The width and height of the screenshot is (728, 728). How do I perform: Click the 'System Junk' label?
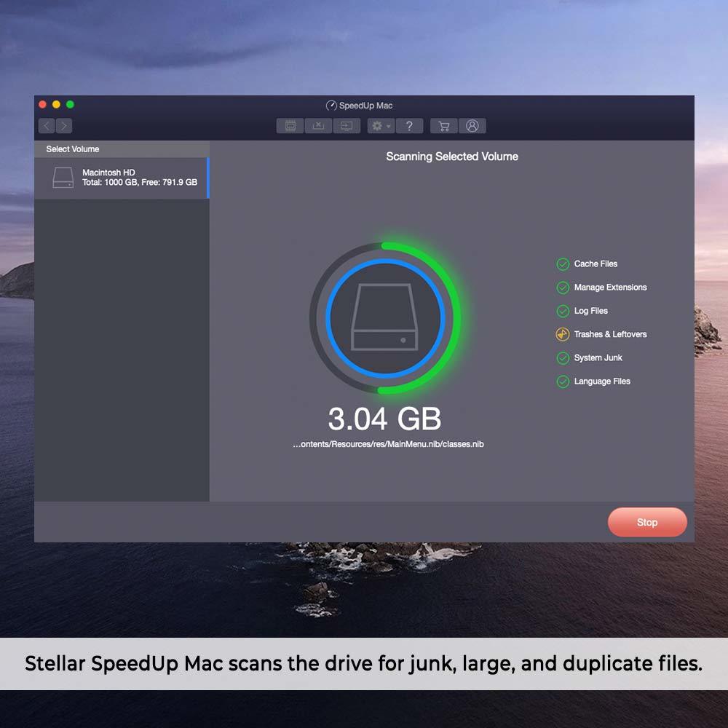[x=598, y=357]
